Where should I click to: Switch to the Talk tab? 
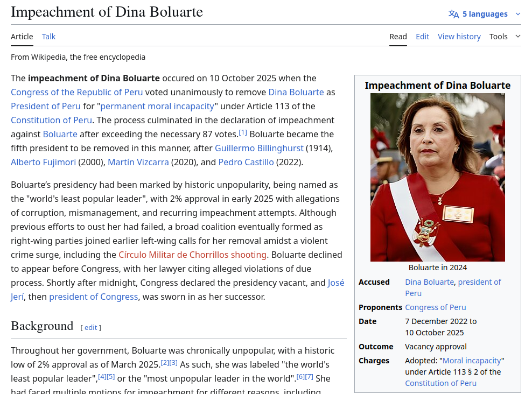[x=48, y=37]
